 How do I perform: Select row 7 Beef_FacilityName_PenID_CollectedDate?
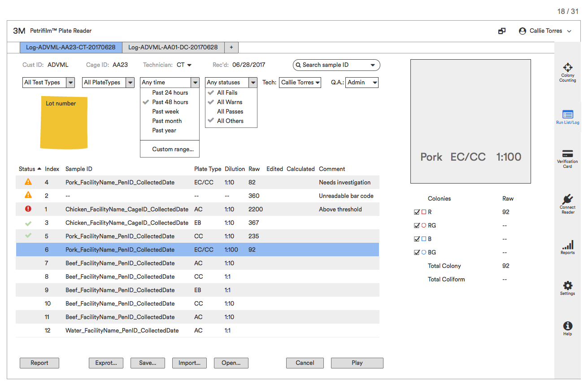click(x=197, y=263)
